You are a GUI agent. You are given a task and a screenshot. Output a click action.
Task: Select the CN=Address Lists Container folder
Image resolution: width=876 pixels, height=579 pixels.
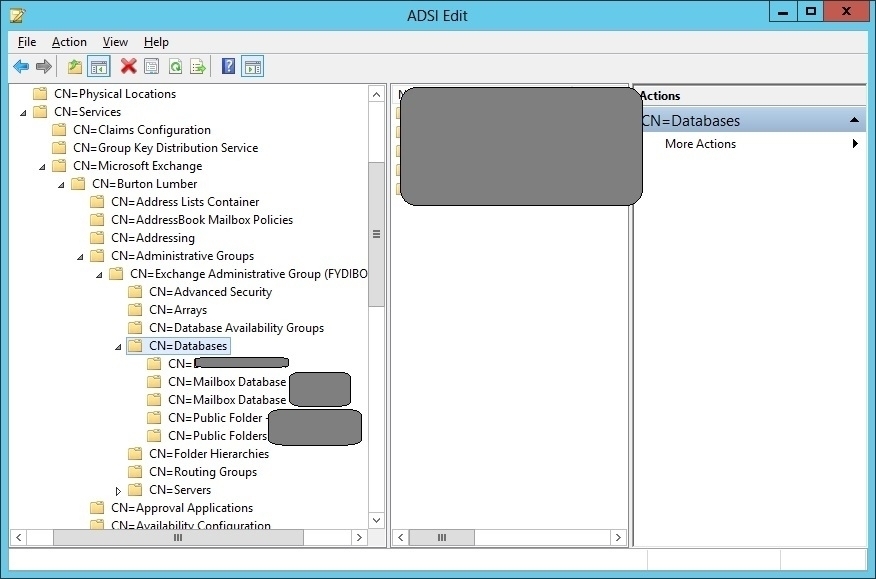188,201
